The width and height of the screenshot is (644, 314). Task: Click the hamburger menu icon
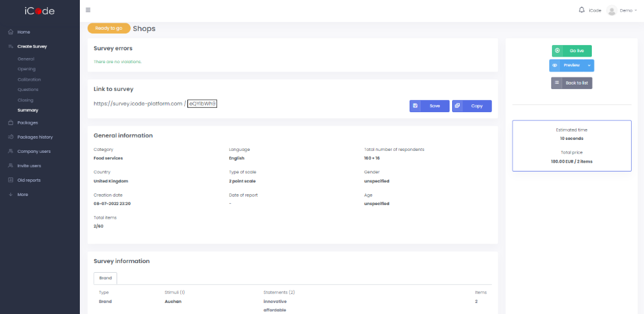click(x=88, y=10)
